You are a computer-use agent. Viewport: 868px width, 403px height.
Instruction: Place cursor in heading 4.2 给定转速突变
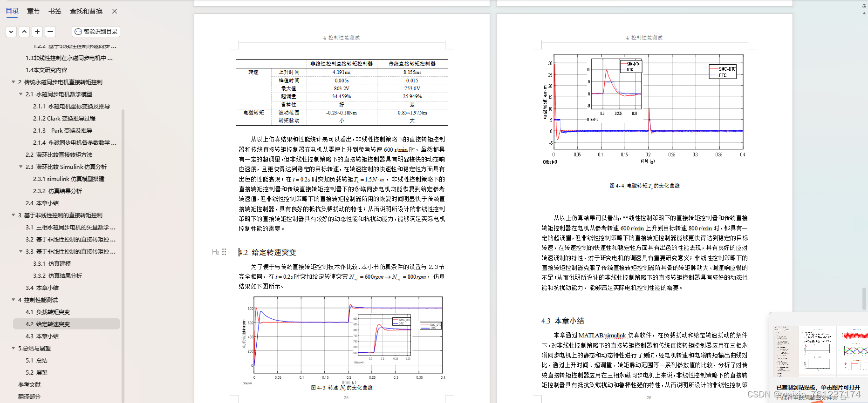point(267,252)
